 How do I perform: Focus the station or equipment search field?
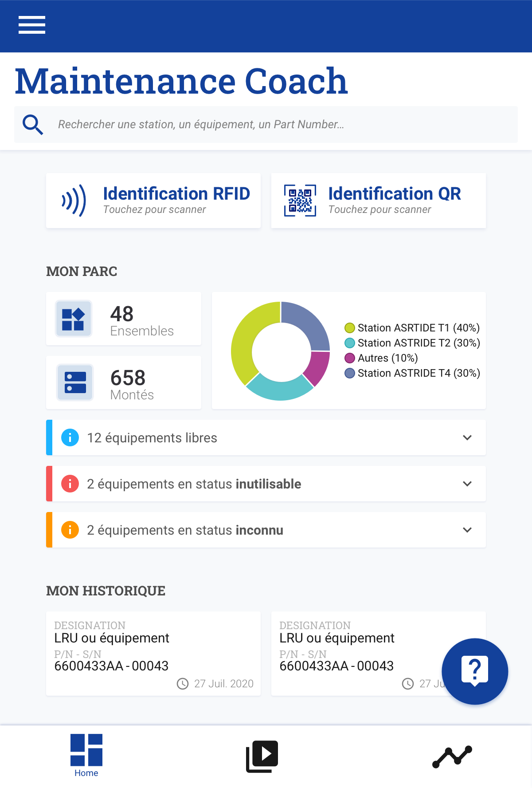(x=284, y=125)
